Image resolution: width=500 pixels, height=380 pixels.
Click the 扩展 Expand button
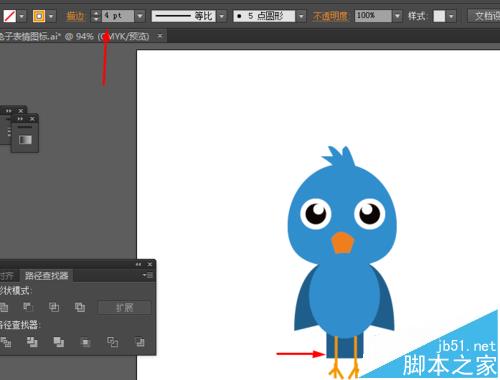pyautogui.click(x=124, y=307)
